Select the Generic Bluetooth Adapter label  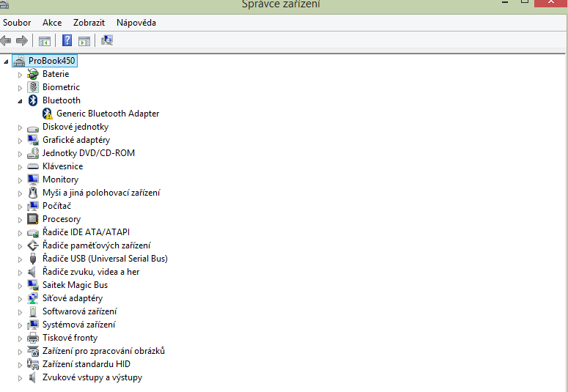[x=108, y=114]
